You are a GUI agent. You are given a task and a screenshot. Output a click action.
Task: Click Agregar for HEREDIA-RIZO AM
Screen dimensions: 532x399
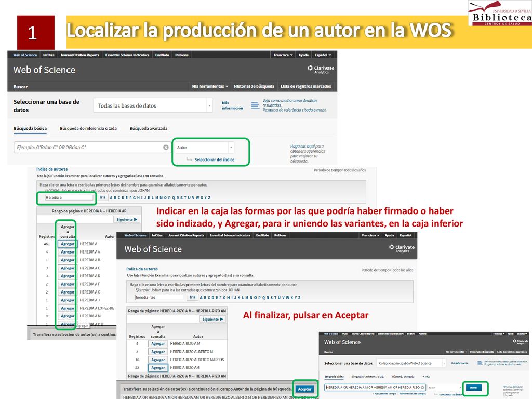pyautogui.click(x=158, y=368)
